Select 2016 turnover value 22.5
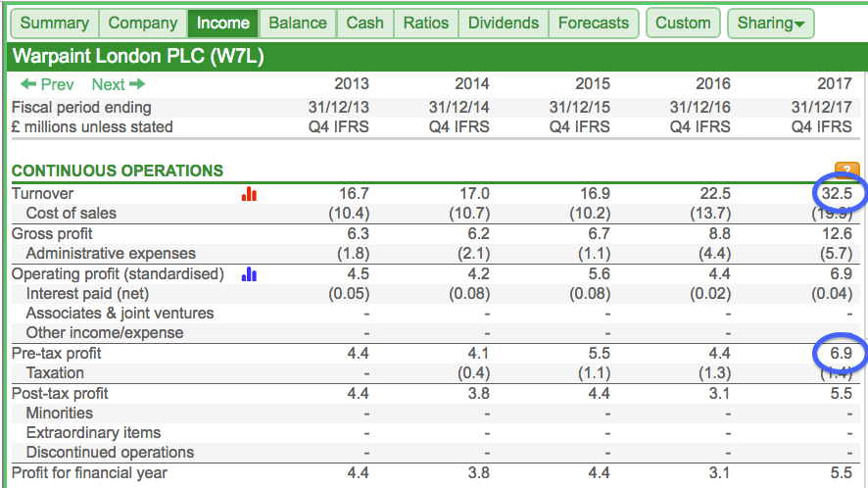The height and width of the screenshot is (488, 868). 715,193
